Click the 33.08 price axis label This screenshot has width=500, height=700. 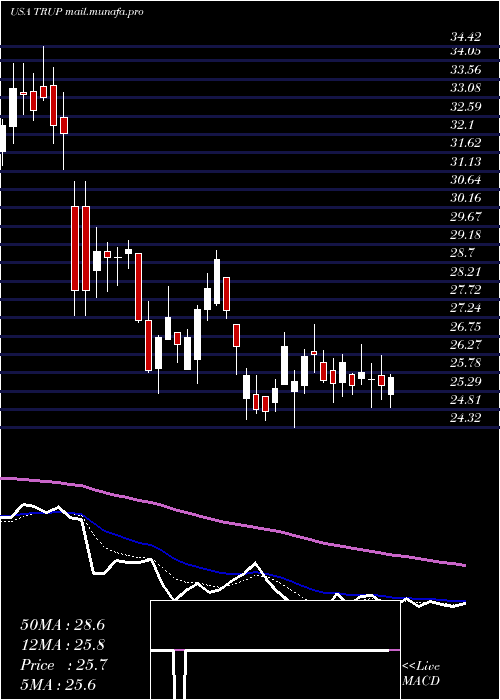pyautogui.click(x=466, y=88)
